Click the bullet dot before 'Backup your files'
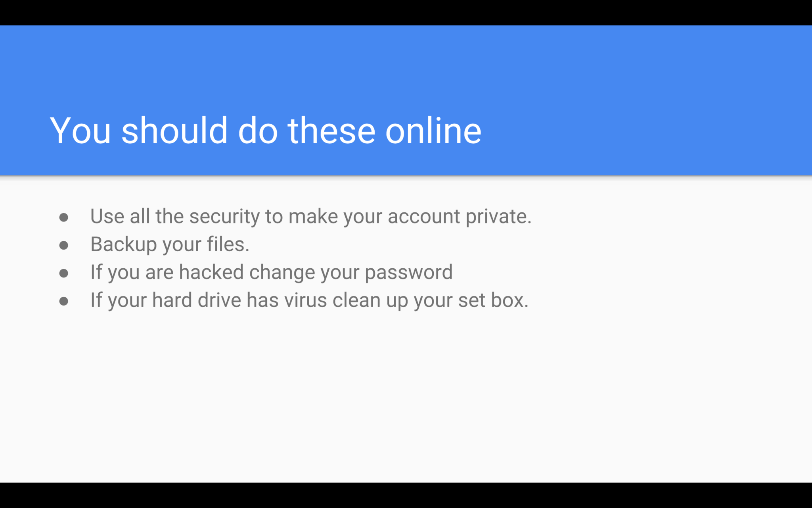The height and width of the screenshot is (508, 812). click(64, 245)
